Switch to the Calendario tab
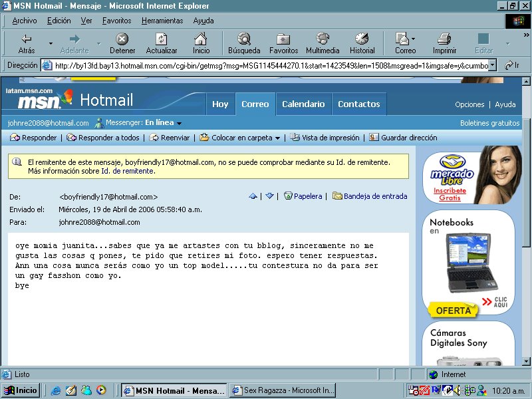Screen dimensions: 532x399 point(303,104)
